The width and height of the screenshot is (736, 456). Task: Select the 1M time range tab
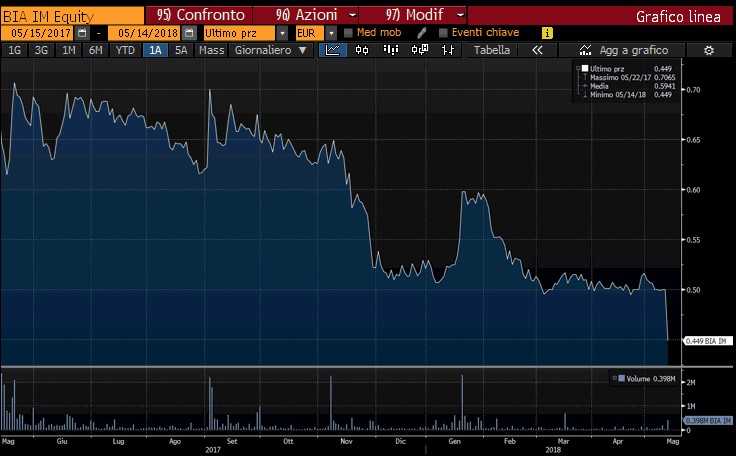pos(69,50)
